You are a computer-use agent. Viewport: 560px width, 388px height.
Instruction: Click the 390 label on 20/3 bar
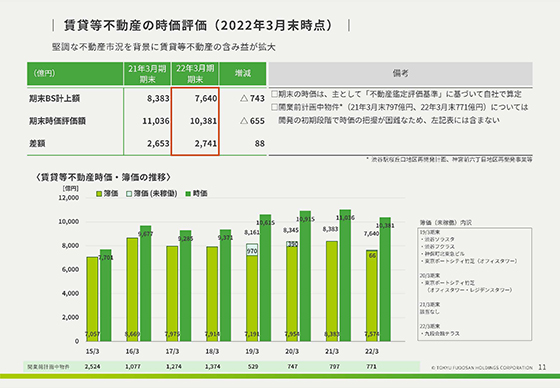(x=293, y=244)
